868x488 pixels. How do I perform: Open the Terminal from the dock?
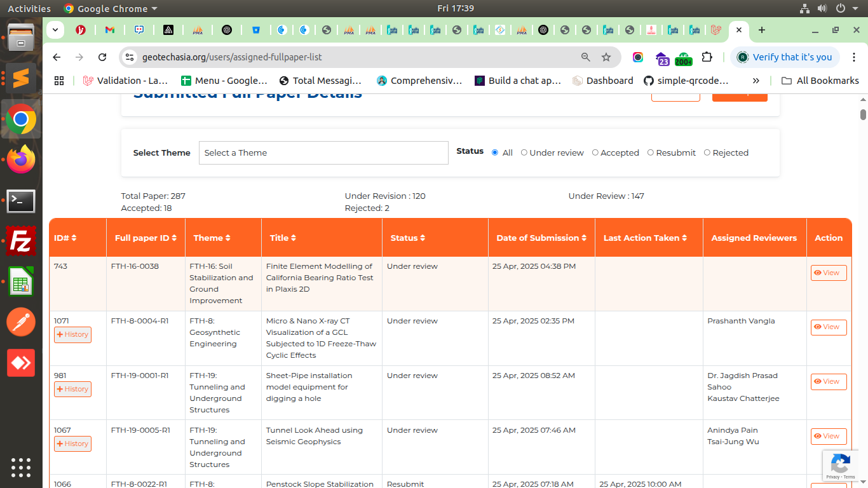coord(21,201)
